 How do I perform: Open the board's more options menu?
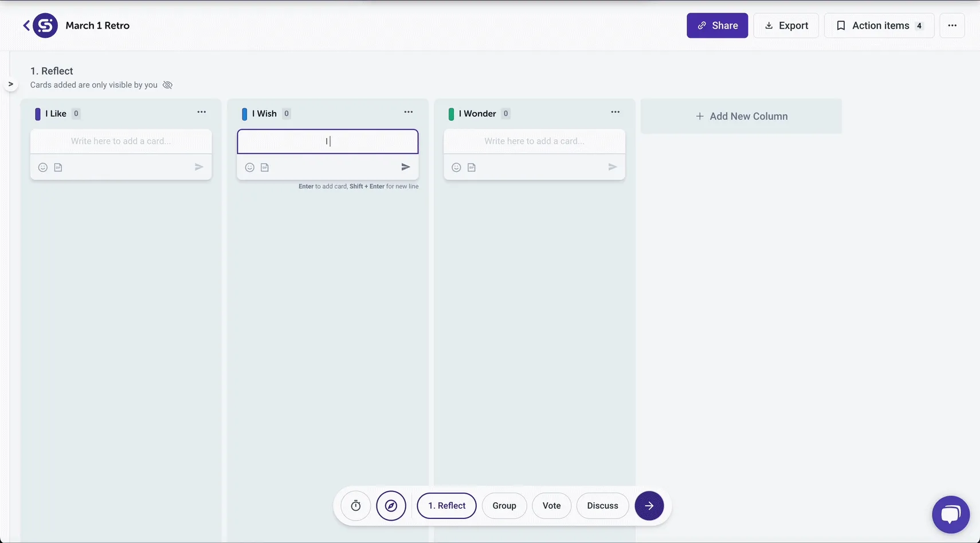tap(952, 25)
